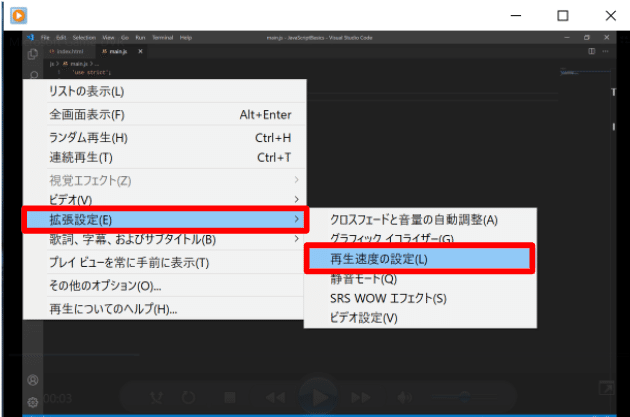Select 再生速度の設定(L) submenu item

pyautogui.click(x=419, y=259)
